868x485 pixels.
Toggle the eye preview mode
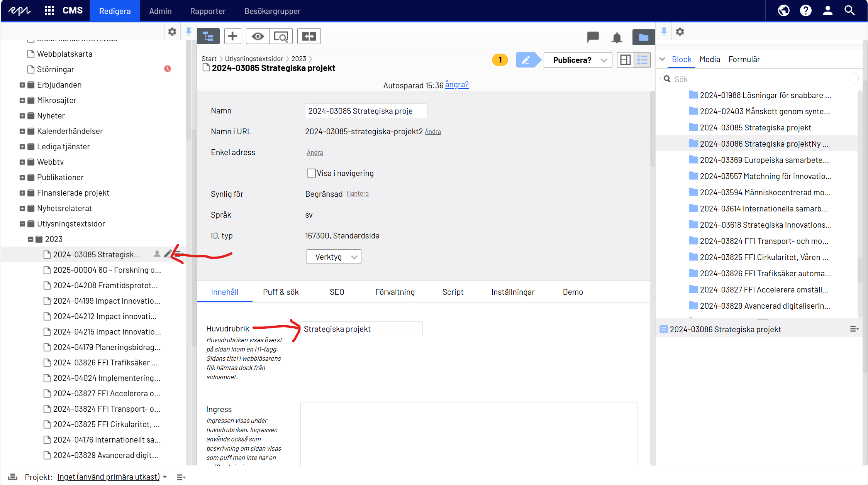click(258, 36)
